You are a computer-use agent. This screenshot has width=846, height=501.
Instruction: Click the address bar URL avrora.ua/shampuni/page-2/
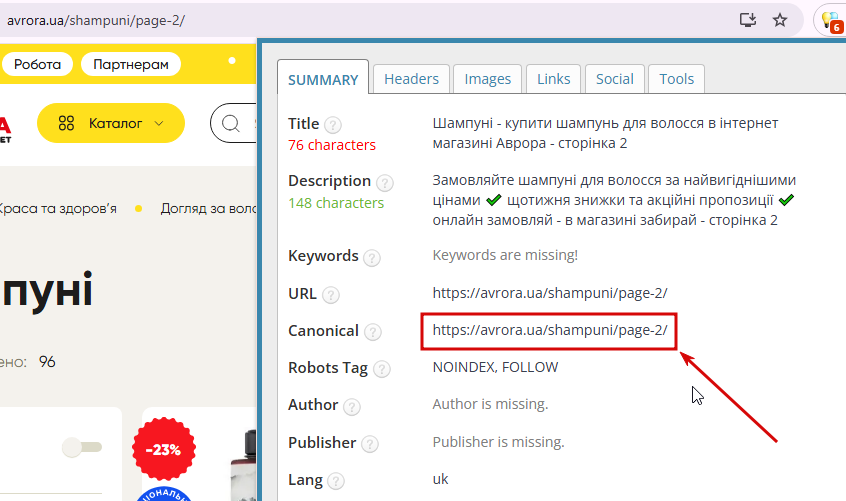(96, 20)
